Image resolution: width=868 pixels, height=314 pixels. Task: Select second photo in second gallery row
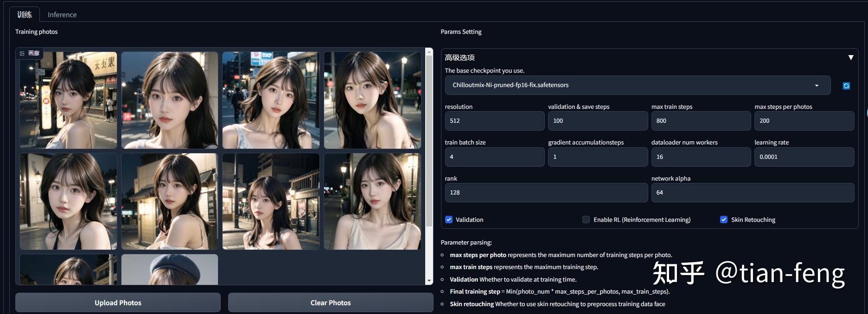[170, 201]
